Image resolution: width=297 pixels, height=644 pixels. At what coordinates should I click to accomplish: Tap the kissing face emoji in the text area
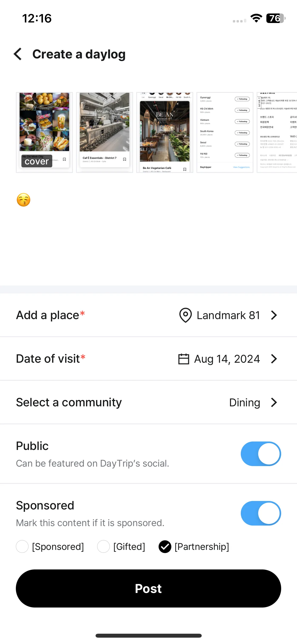coord(23,200)
